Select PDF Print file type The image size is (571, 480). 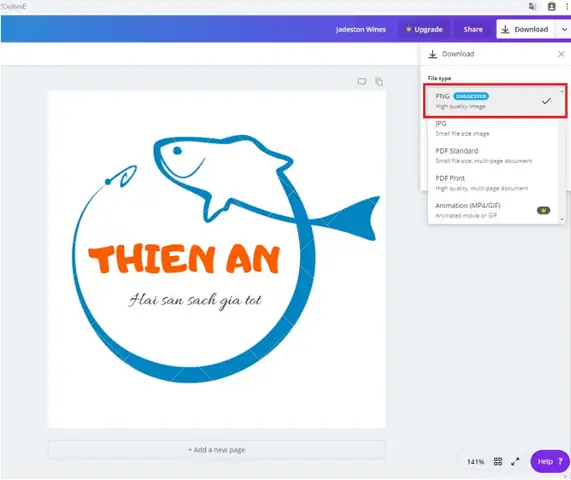coord(493,183)
